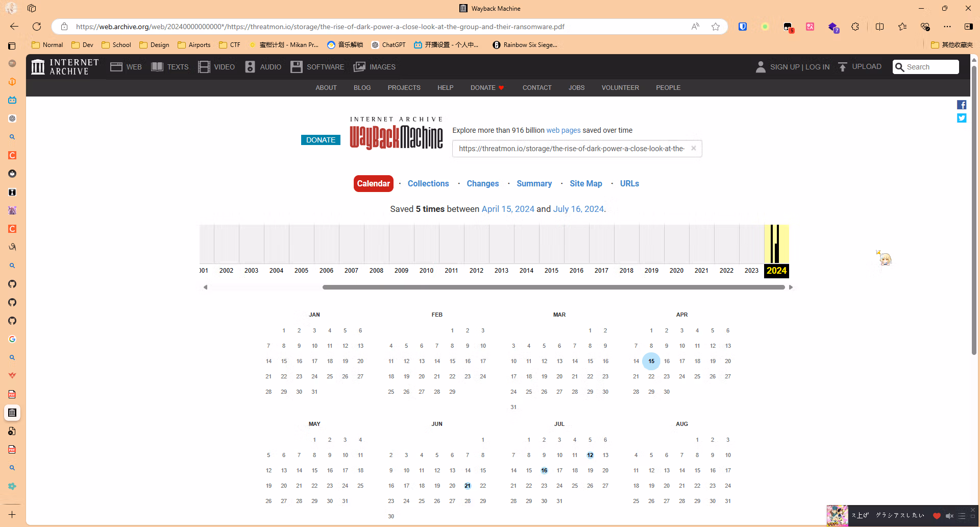Click the Upload arrow icon
This screenshot has width=980, height=527.
coord(843,67)
